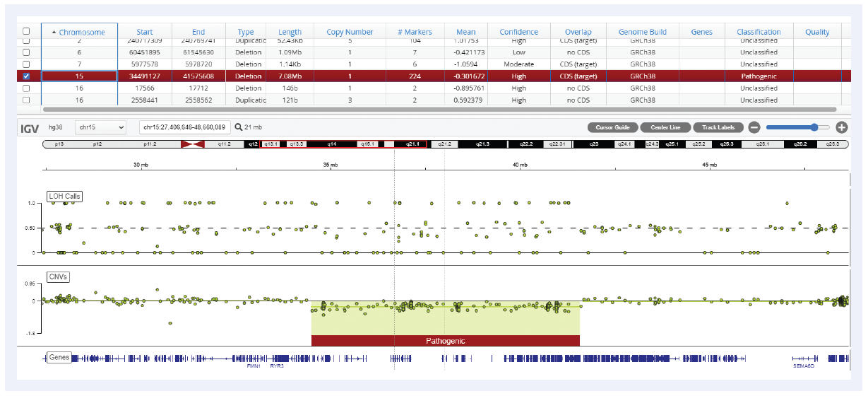Check the chromosome 16 duplication row checkbox
This screenshot has height=396, width=868.
coord(27,100)
